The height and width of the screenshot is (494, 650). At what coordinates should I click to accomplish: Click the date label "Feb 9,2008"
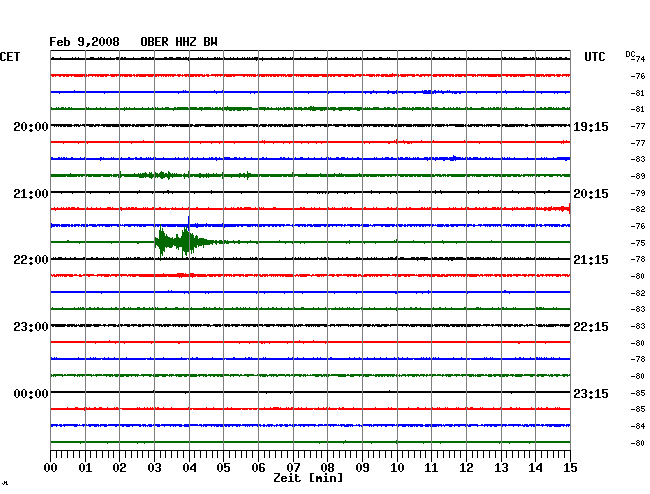[84, 42]
